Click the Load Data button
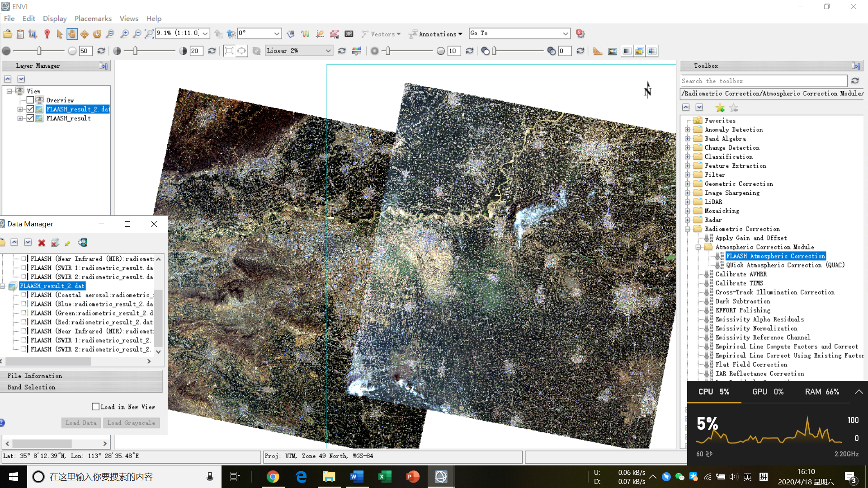The height and width of the screenshot is (488, 868). click(81, 422)
